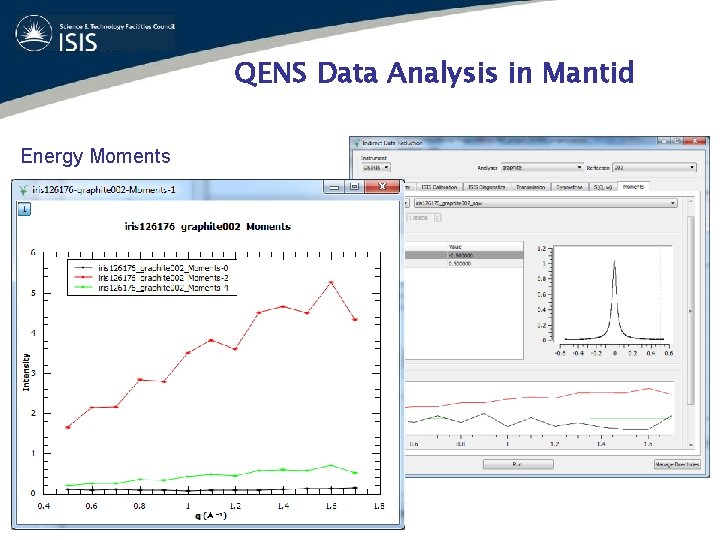This screenshot has width=720, height=540.
Task: Open Manage Directories
Action: tap(677, 464)
